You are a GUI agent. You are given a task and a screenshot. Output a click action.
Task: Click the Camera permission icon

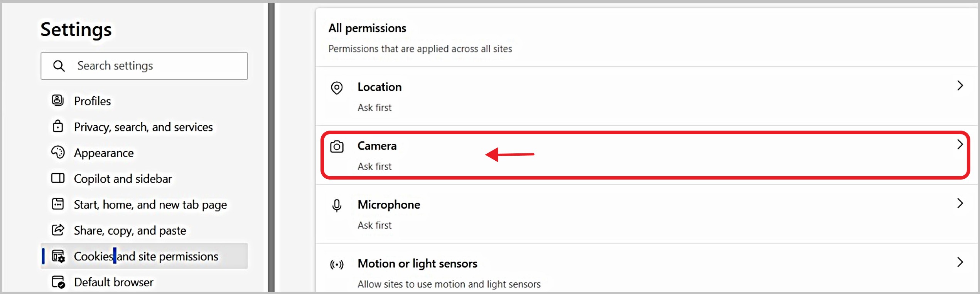(337, 147)
